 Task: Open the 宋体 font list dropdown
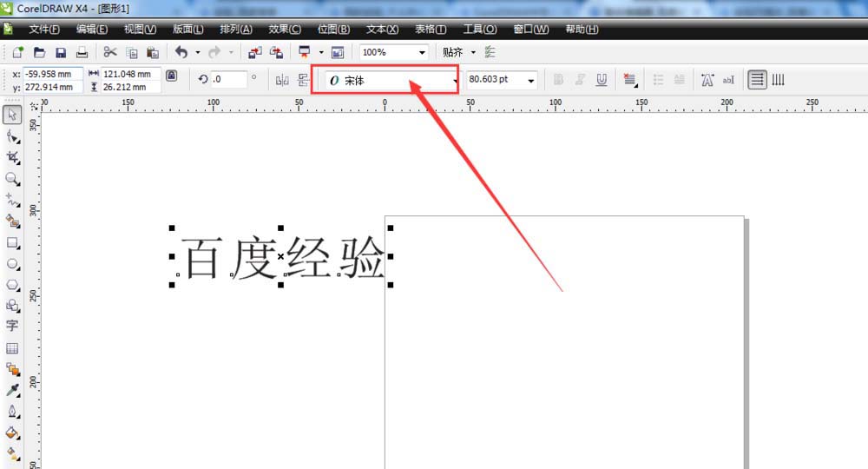point(456,81)
